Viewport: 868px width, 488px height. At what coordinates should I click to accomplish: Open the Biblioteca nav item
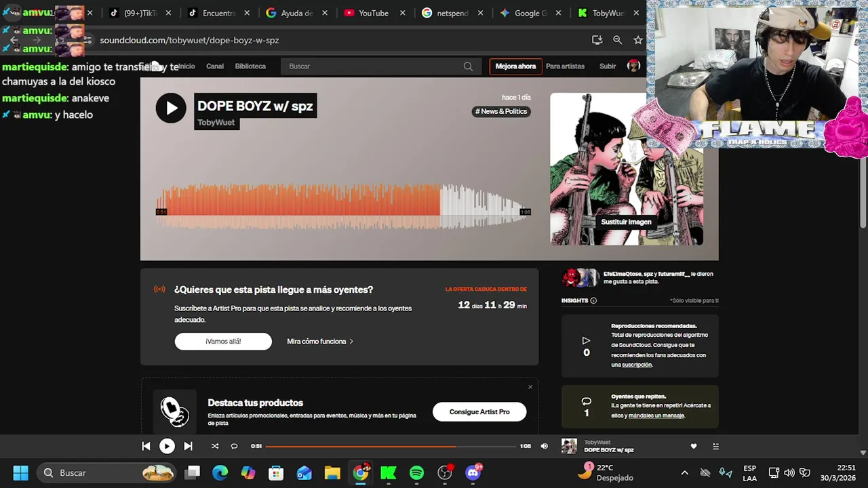(x=250, y=66)
